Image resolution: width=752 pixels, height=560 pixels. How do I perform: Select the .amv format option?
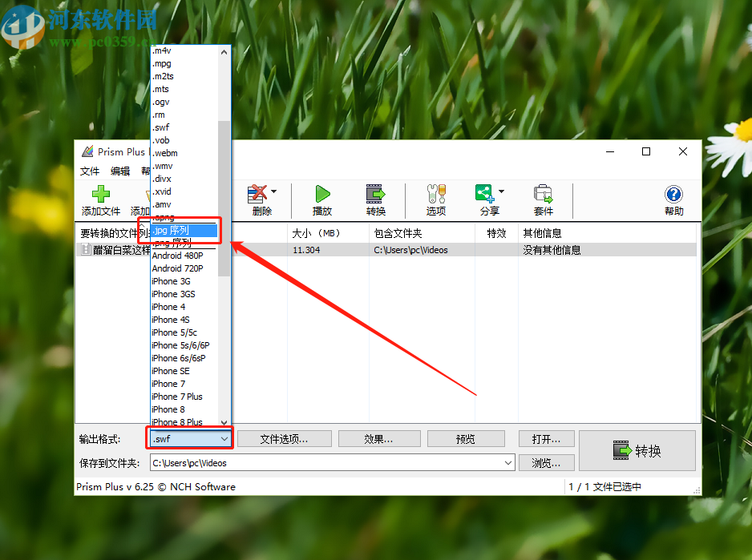(x=184, y=204)
